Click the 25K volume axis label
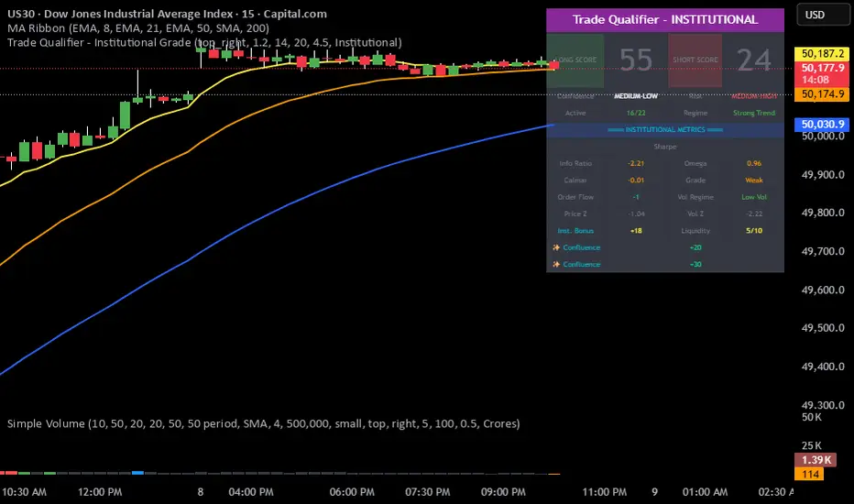 click(x=812, y=445)
